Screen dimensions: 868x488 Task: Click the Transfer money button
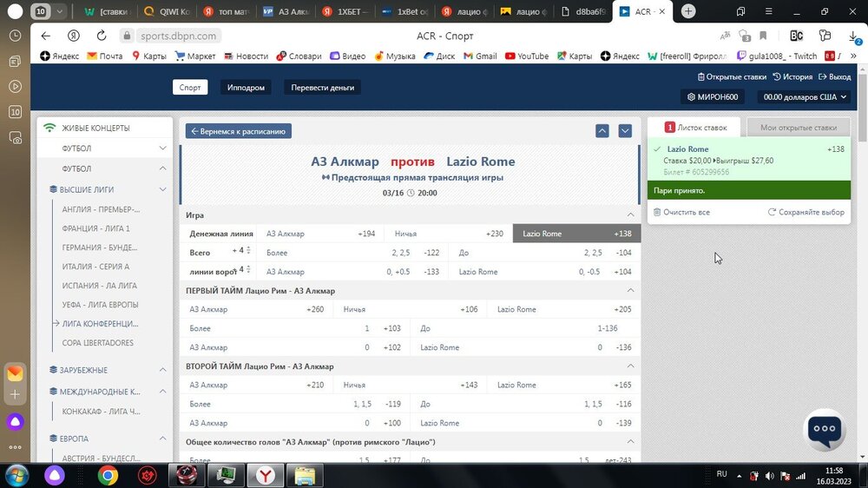click(322, 88)
